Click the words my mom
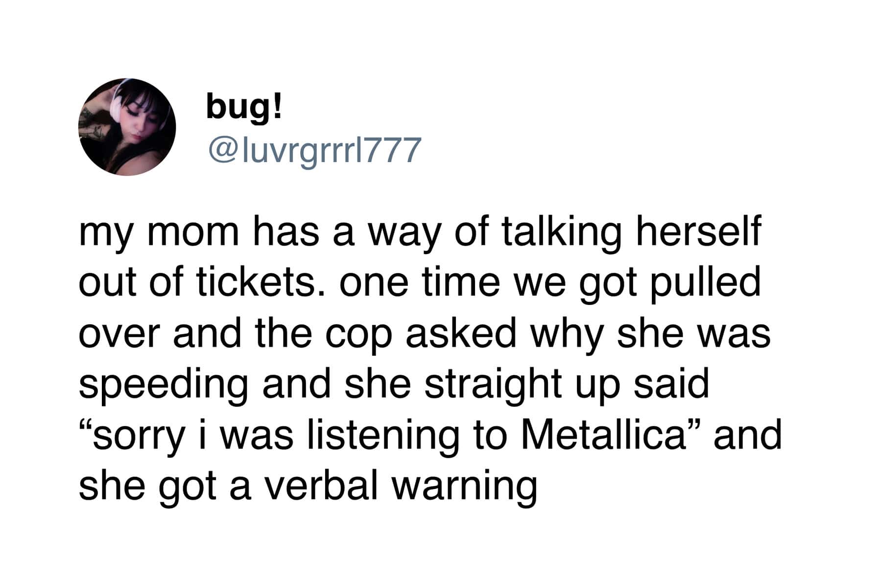Screen dimensions: 880x588 pos(158,233)
